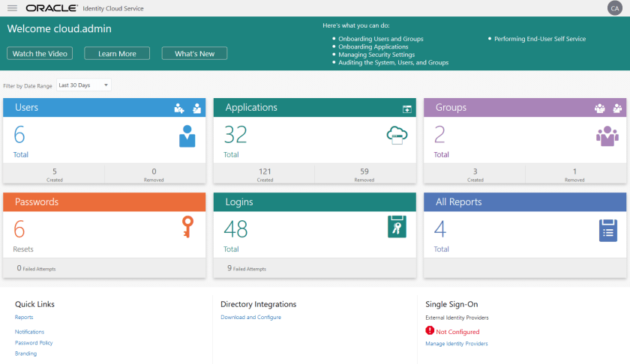Click the Users total count of 6

coord(19,135)
